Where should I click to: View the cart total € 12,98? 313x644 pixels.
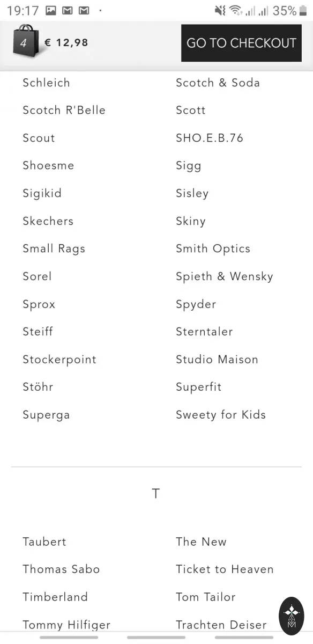click(x=66, y=42)
